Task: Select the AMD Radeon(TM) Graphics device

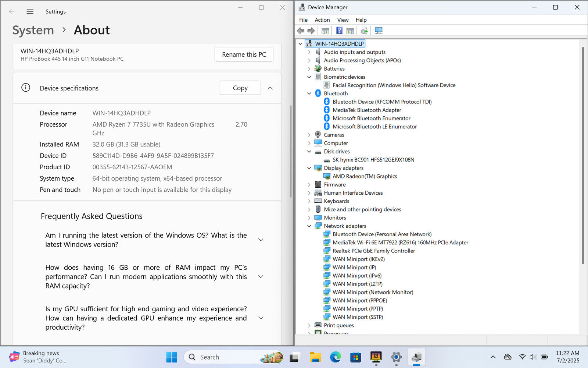Action: tap(365, 176)
